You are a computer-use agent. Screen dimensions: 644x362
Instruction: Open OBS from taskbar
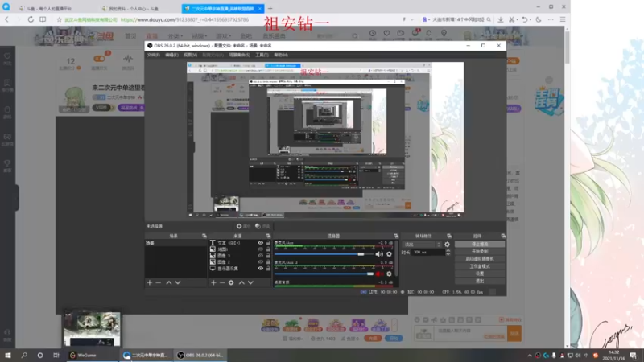point(200,355)
